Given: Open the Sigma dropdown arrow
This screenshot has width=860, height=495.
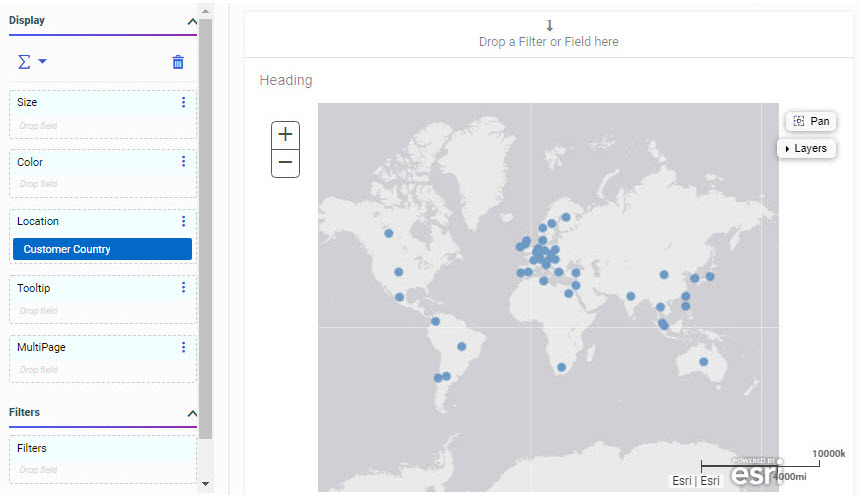Looking at the screenshot, I should (42, 61).
